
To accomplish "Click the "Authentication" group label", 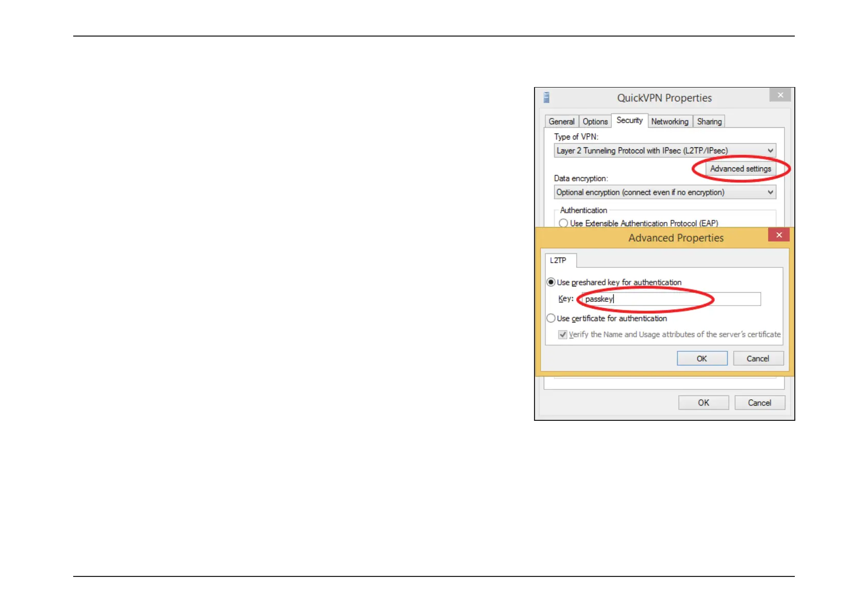I will 583,210.
